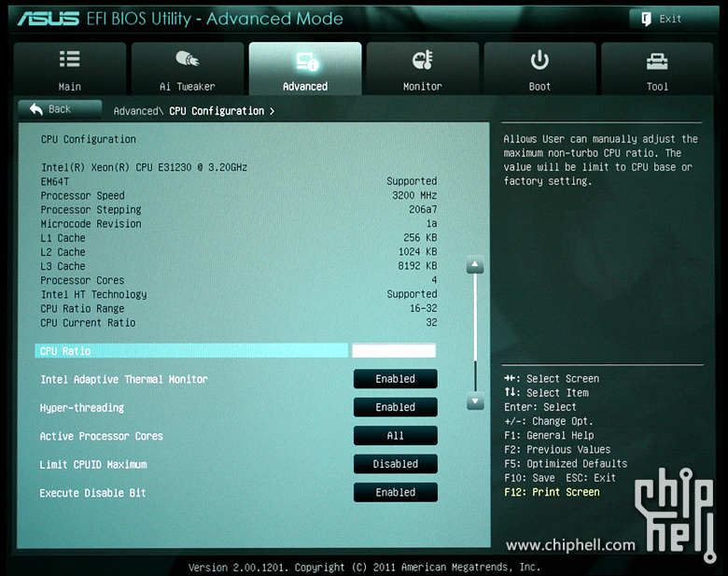Click the Processor Speed 3200 MHz value
Viewport: 728px width, 576px height.
[x=414, y=195]
